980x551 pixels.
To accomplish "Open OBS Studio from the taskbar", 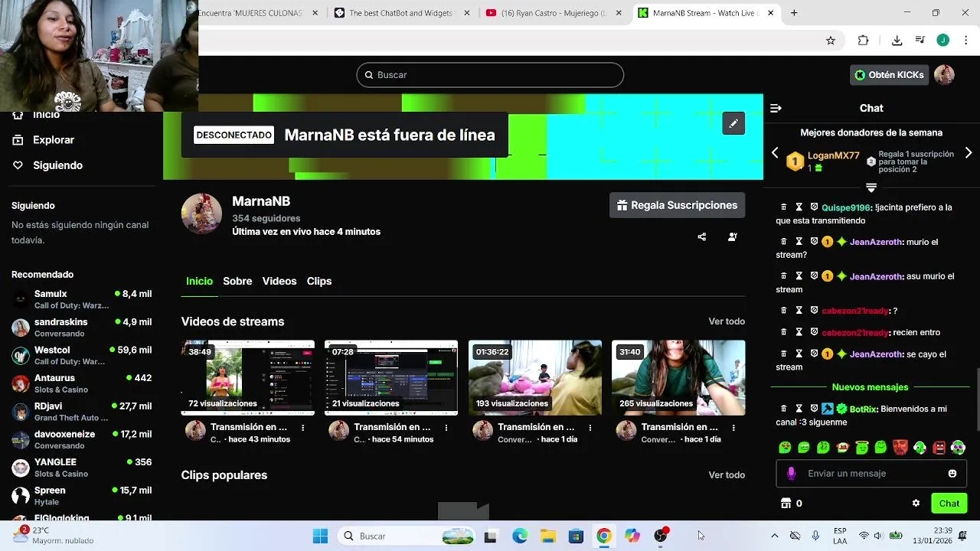I will (661, 536).
